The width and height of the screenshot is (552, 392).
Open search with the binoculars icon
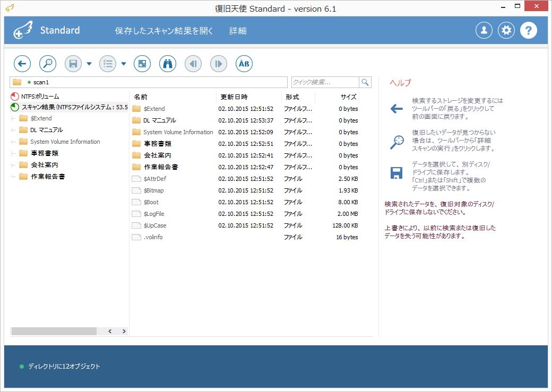[x=168, y=64]
